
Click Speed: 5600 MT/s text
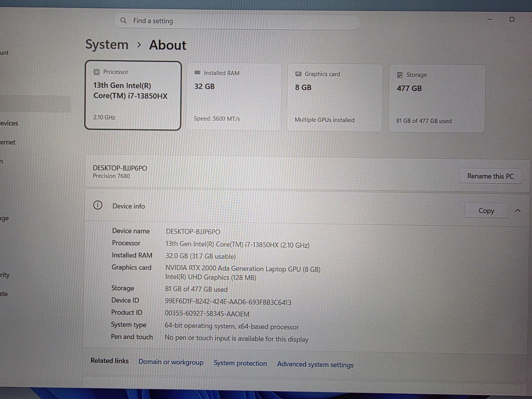click(x=217, y=119)
